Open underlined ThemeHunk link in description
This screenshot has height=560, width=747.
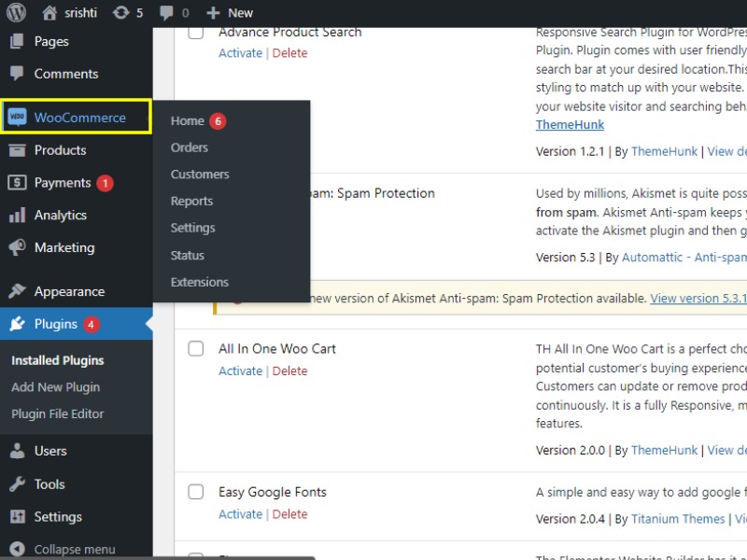click(570, 125)
